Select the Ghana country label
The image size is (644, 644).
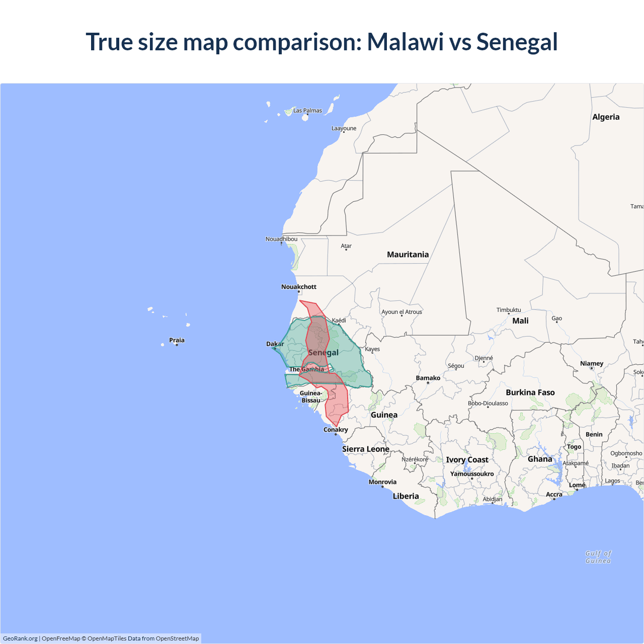tap(540, 459)
